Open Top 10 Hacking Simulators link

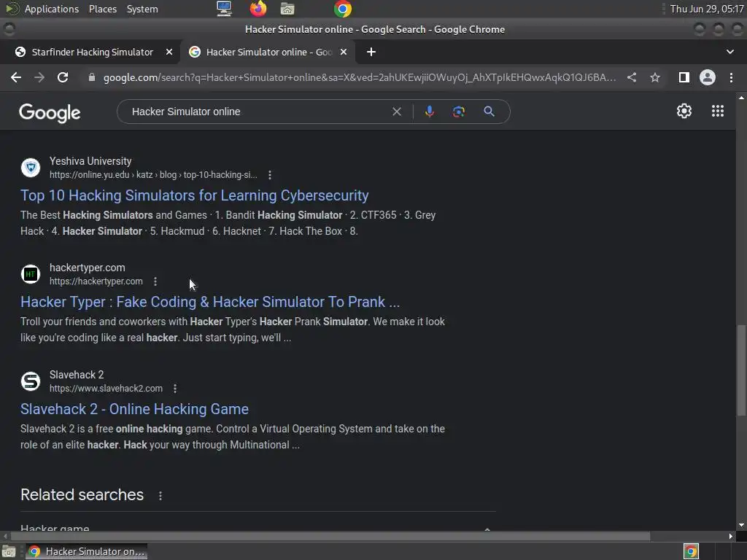pos(194,195)
